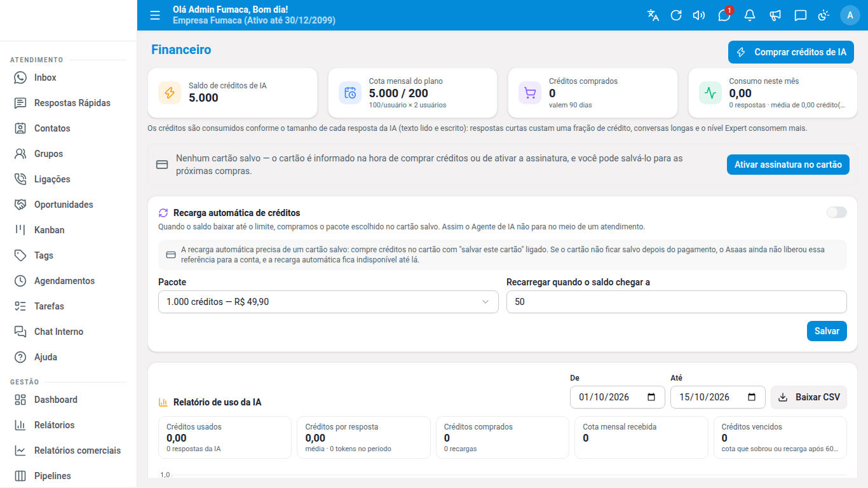Click Ativar assinatura no cartão
The height and width of the screenshot is (488, 868).
click(x=788, y=165)
